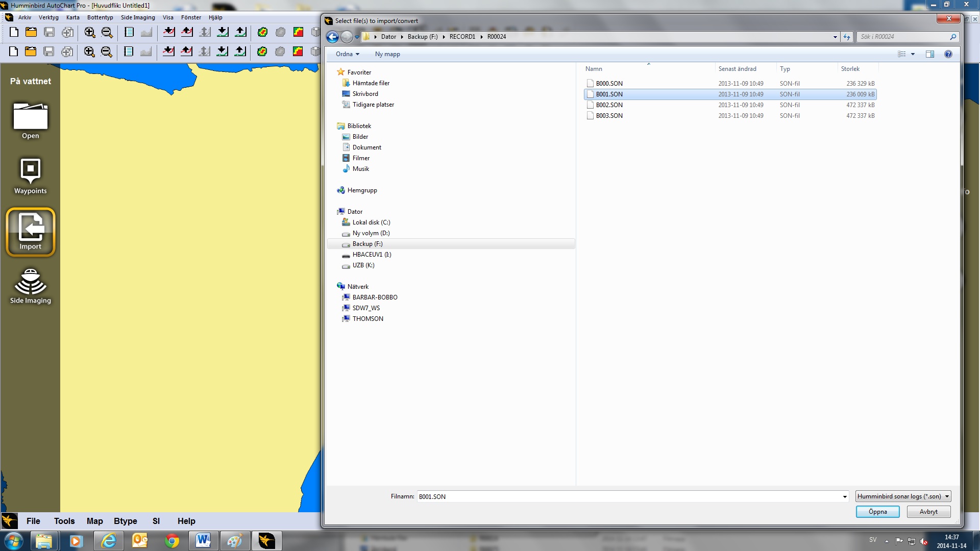Open the Karta menu in menu bar
Viewport: 980px width, 551px height.
72,17
